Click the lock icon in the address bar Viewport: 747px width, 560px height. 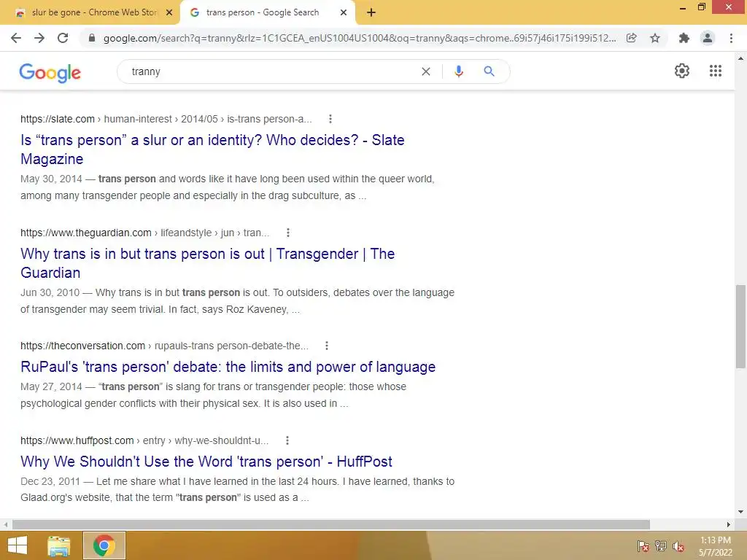[x=92, y=38]
